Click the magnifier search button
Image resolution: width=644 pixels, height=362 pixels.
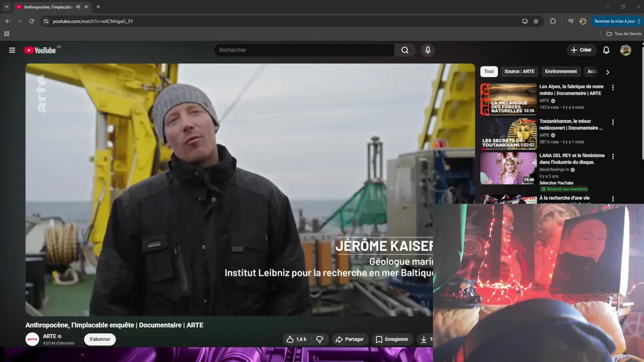pos(405,50)
